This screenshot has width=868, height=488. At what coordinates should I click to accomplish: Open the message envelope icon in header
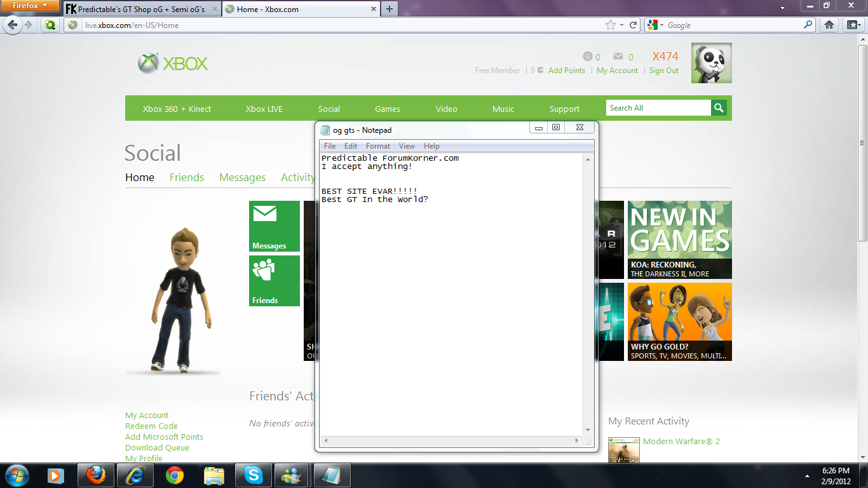pos(618,57)
